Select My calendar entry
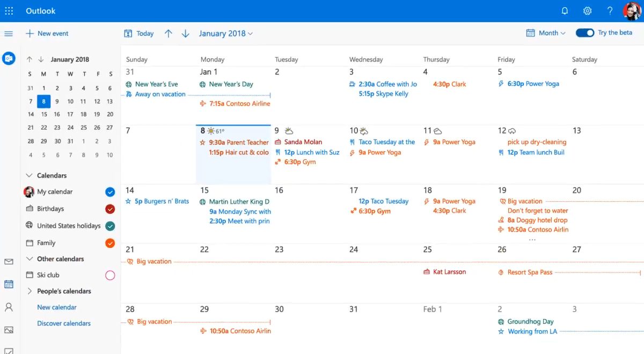 pos(55,192)
